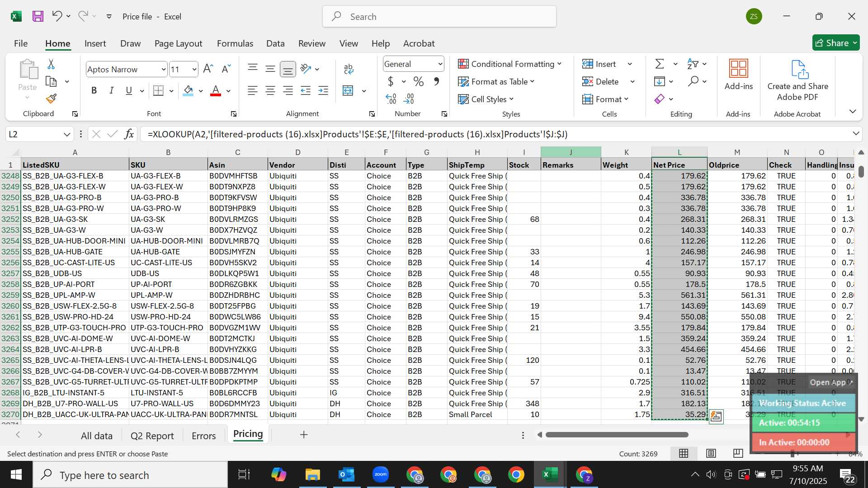Apply Comma Style format
Viewport: 868px width, 488px height.
(436, 81)
